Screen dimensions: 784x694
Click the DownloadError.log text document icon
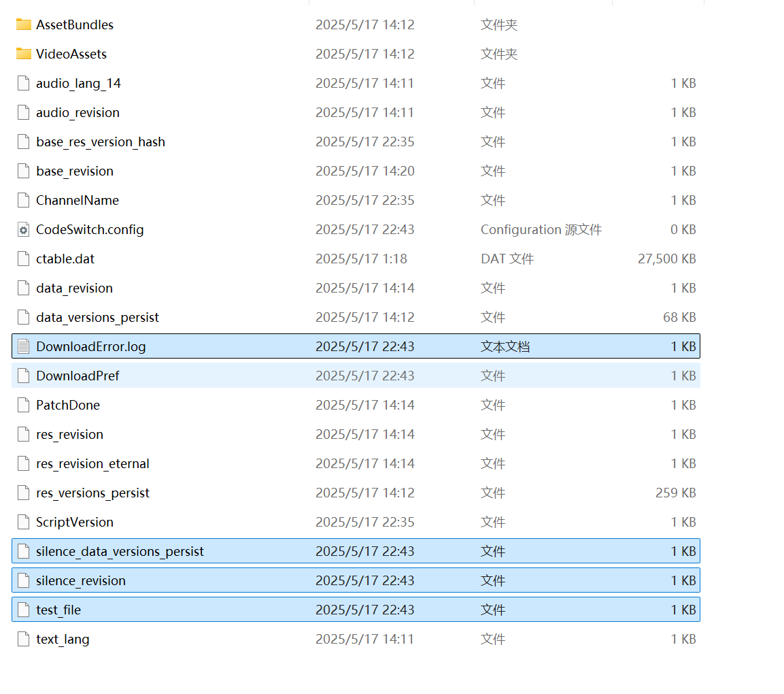coord(24,346)
